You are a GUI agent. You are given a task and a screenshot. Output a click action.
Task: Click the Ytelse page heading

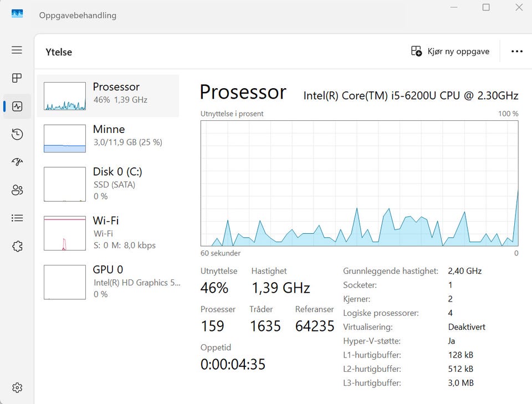coord(59,52)
